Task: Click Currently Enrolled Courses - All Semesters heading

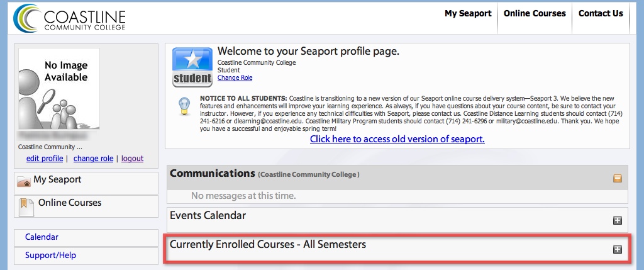Action: click(x=268, y=245)
